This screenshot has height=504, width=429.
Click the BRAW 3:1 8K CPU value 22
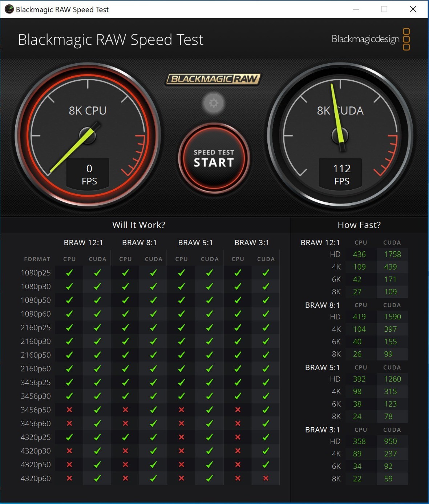click(357, 479)
